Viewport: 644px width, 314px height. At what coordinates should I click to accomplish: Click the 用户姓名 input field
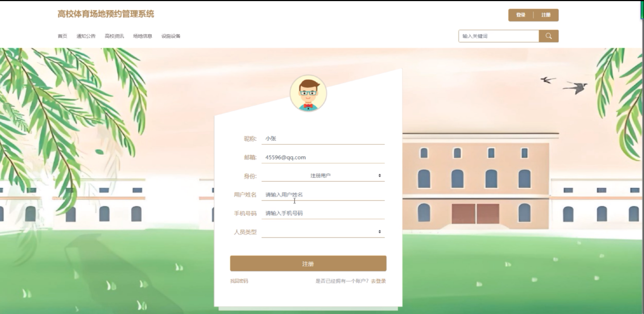point(323,195)
